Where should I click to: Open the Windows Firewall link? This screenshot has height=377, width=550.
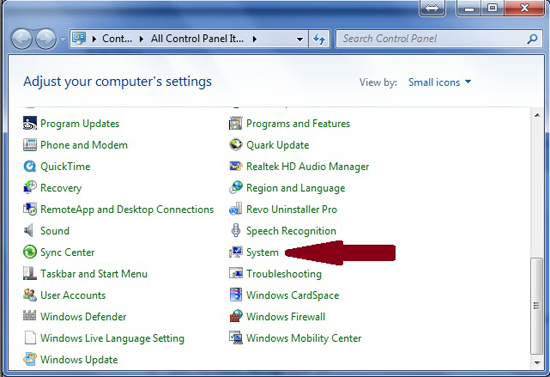(x=286, y=317)
